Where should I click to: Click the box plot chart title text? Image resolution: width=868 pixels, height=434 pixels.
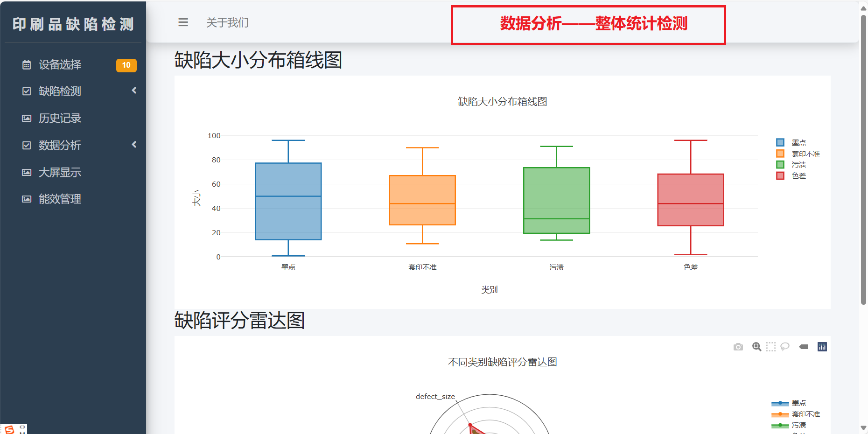coord(503,102)
